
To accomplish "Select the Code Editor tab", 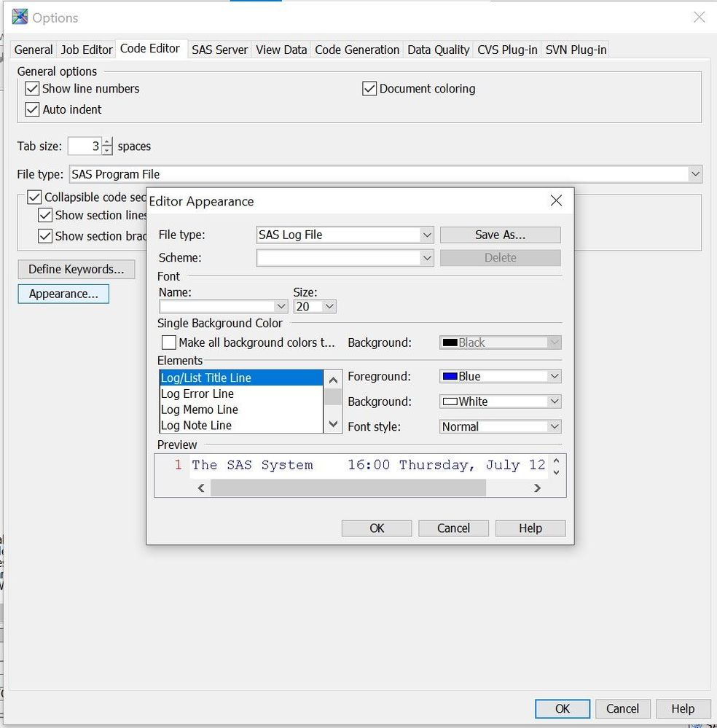I will pyautogui.click(x=150, y=49).
